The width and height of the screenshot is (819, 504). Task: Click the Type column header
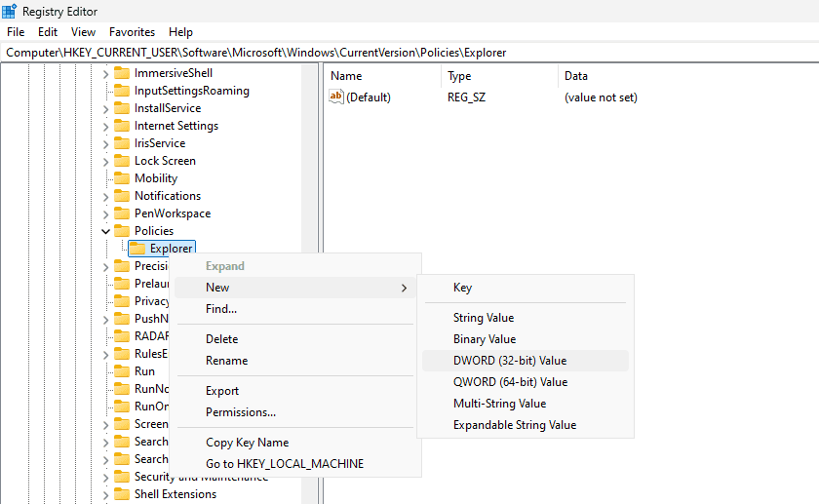pyautogui.click(x=500, y=76)
